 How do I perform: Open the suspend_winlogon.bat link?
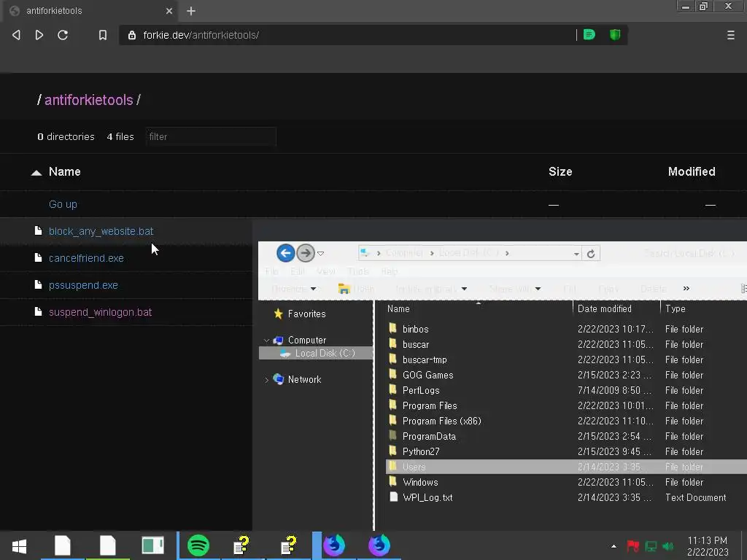[100, 312]
